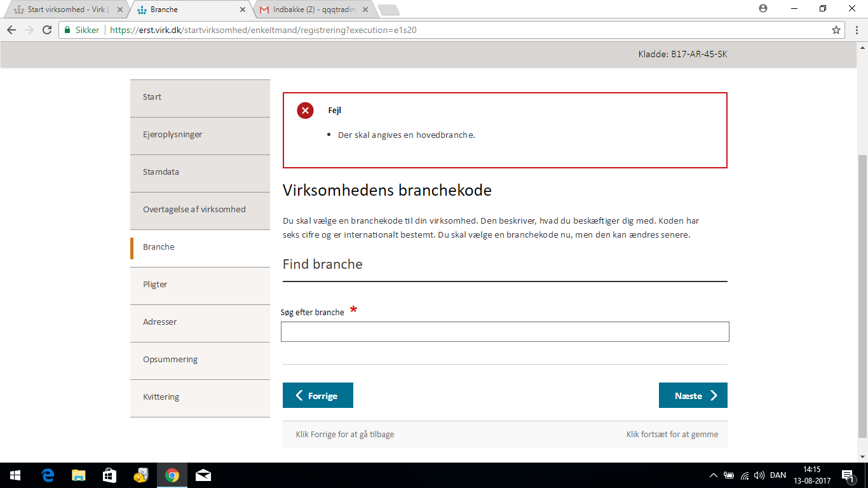The image size is (868, 488).
Task: Open the Chrome menu with three dots
Action: 855,30
